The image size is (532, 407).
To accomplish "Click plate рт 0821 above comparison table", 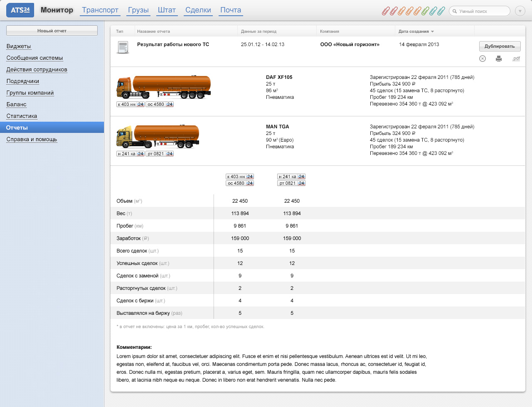I will point(291,183).
